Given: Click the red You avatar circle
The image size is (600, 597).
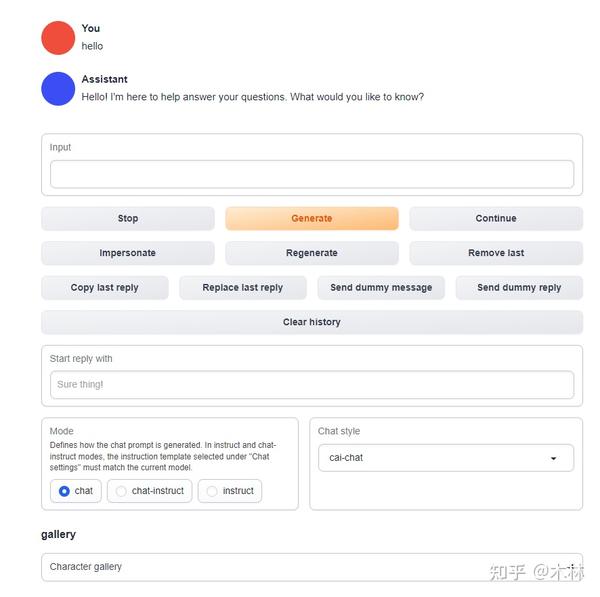Looking at the screenshot, I should (x=58, y=38).
